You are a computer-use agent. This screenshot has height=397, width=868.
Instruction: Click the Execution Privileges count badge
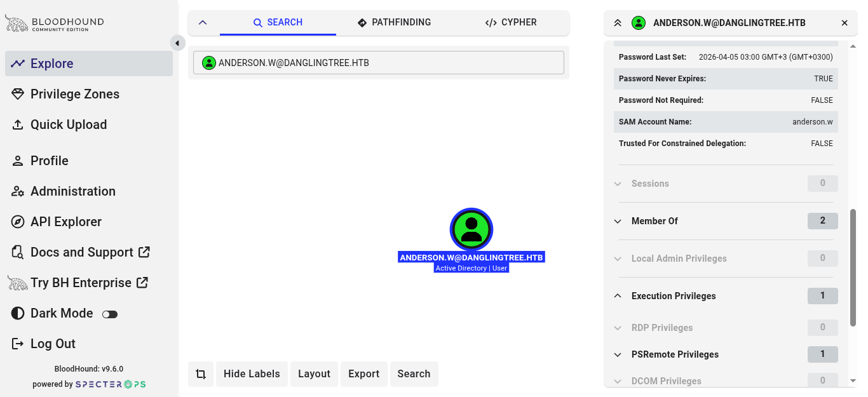(x=823, y=296)
